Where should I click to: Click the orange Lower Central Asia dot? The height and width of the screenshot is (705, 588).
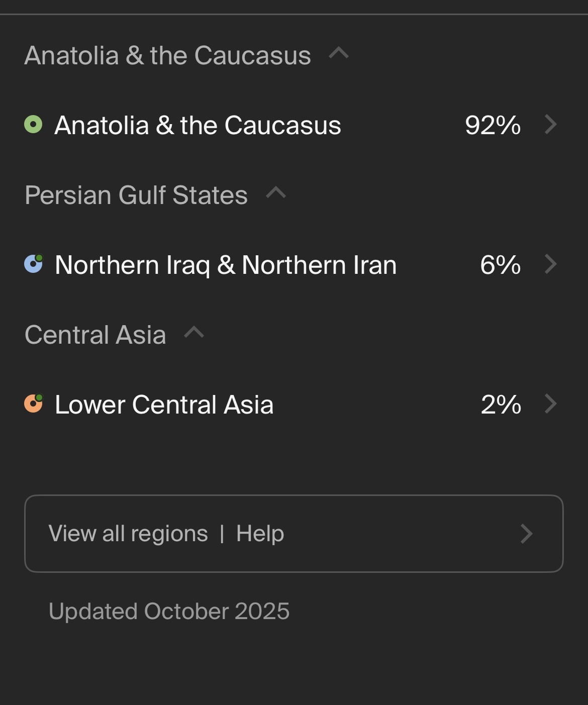33,404
